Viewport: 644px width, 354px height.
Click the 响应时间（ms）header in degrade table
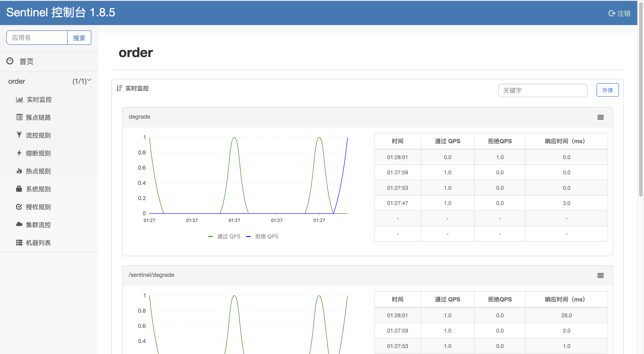[566, 141]
